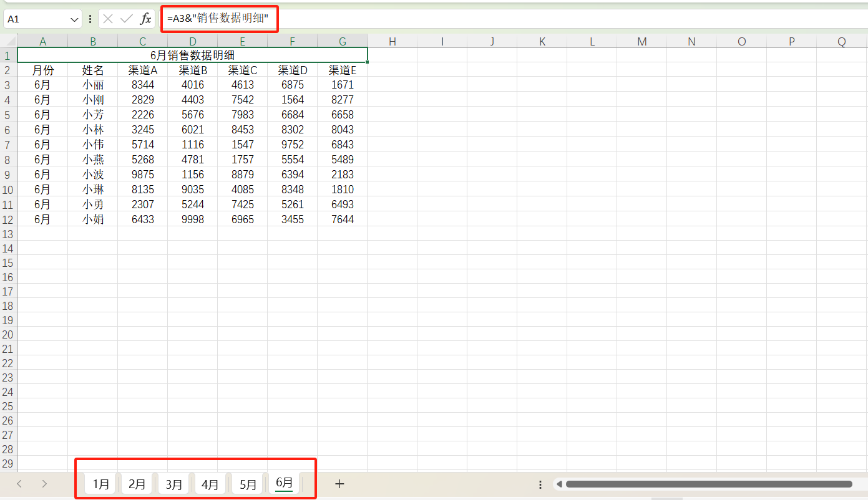The width and height of the screenshot is (868, 500).
Task: Click in the formula bar text field
Action: point(499,19)
